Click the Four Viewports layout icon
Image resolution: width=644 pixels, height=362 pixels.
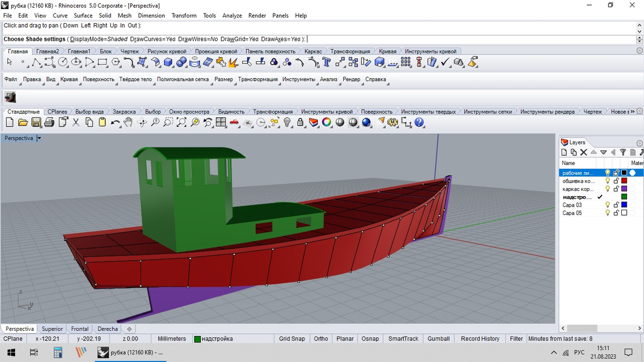[x=221, y=122]
